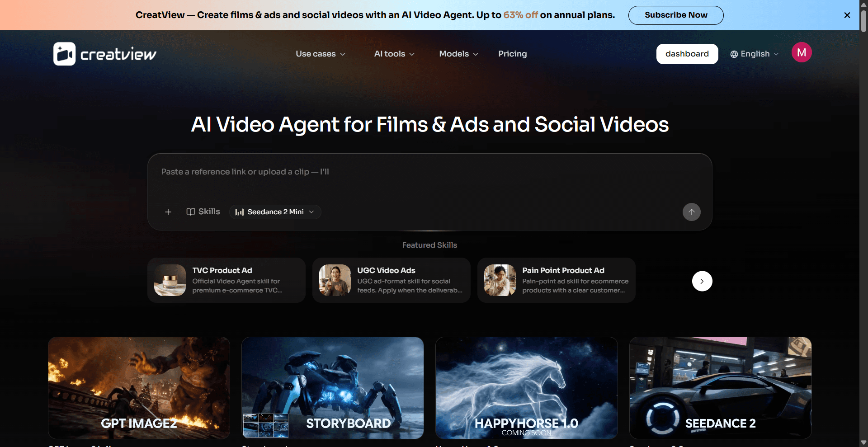Click the "63% off" banner text

[x=520, y=15]
